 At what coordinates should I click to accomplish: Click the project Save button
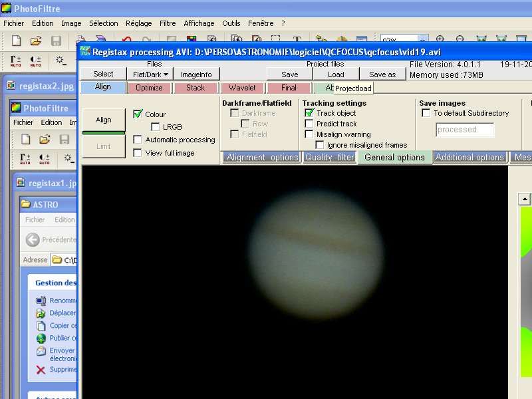[290, 74]
